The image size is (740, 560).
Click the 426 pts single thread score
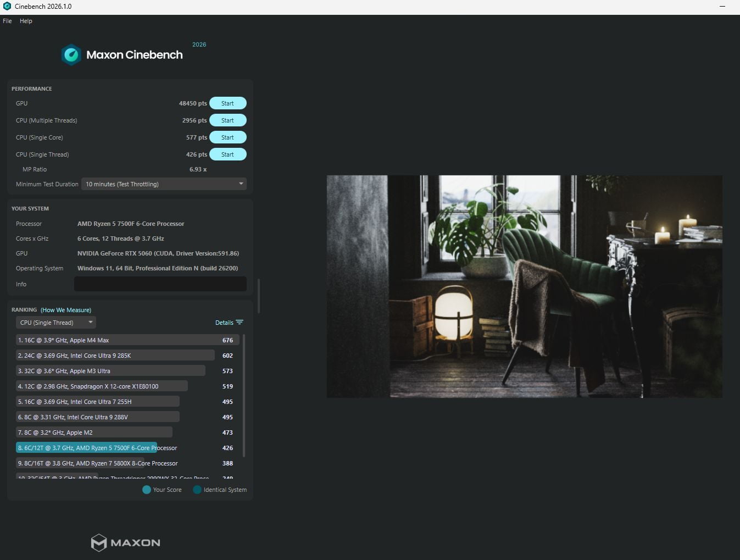[x=197, y=154]
